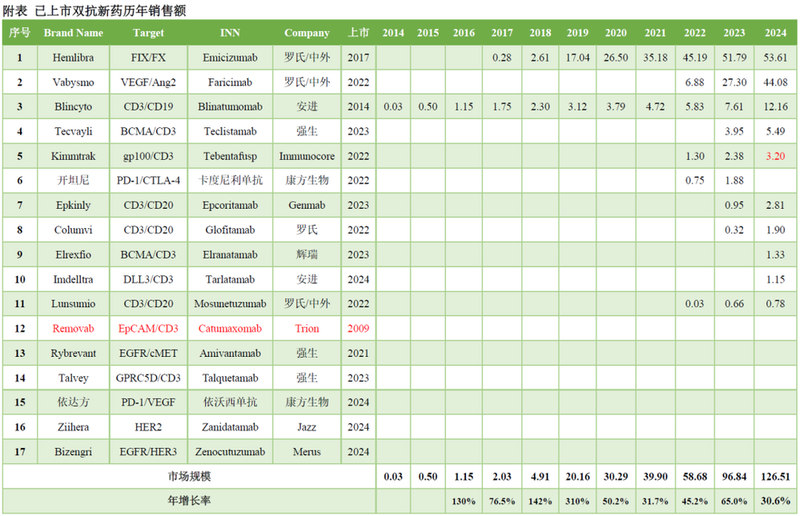Click the HER2 target cell
This screenshot has height=516, width=800.
click(148, 427)
